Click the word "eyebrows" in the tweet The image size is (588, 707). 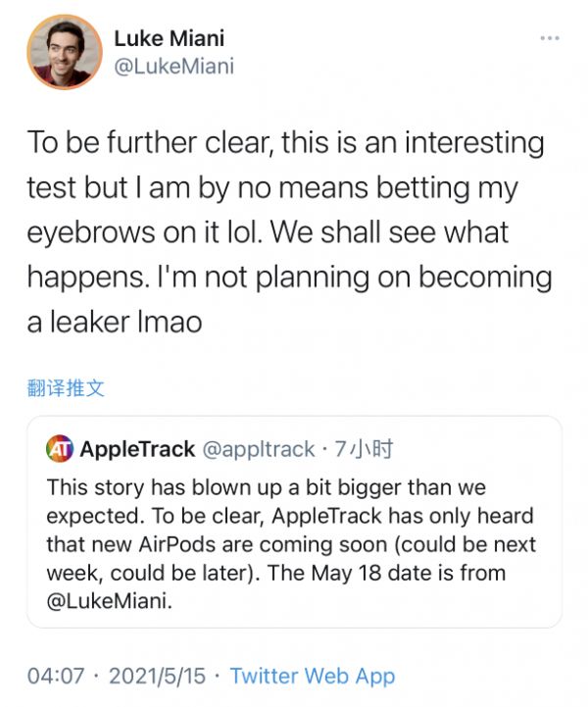[x=98, y=232]
